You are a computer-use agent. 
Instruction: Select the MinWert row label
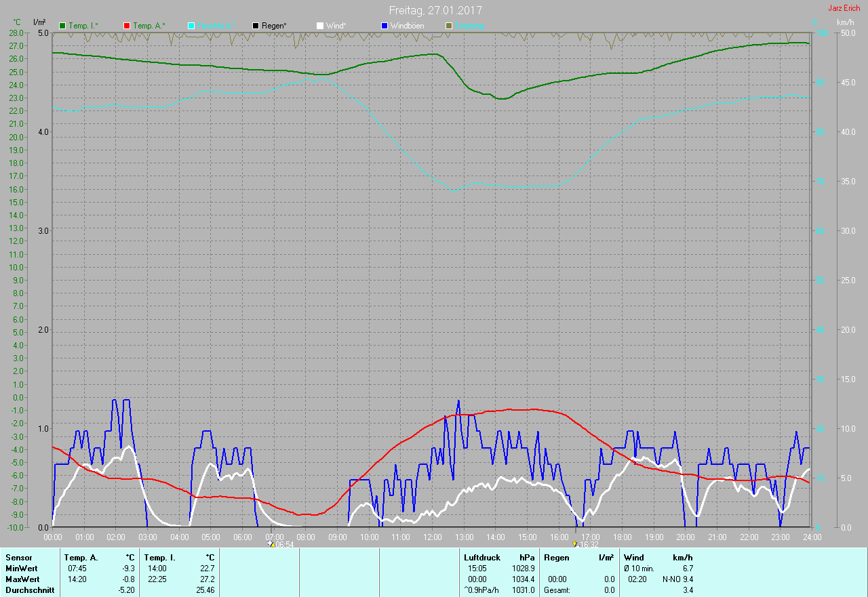click(21, 569)
